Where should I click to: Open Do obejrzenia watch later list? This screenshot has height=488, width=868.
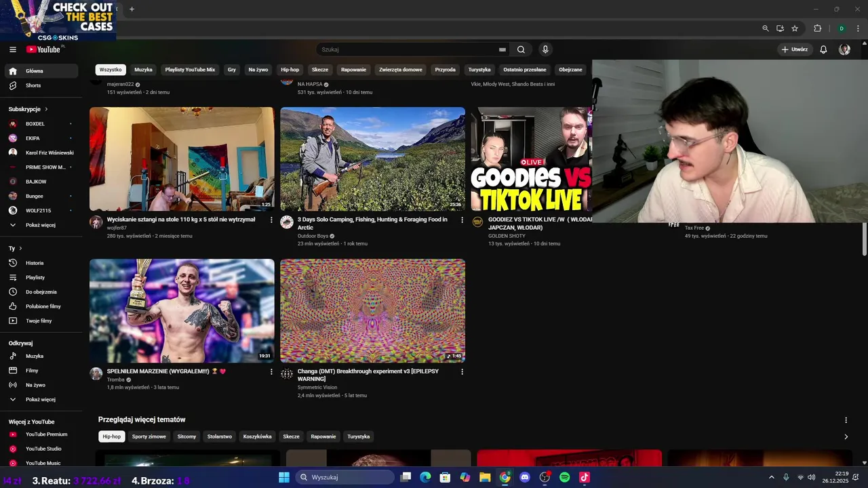coord(41,292)
